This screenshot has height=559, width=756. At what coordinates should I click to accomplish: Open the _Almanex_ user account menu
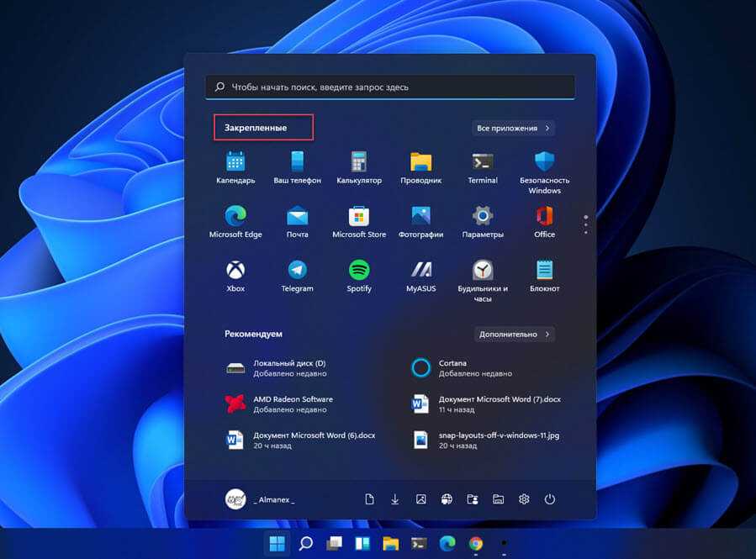pyautogui.click(x=261, y=499)
